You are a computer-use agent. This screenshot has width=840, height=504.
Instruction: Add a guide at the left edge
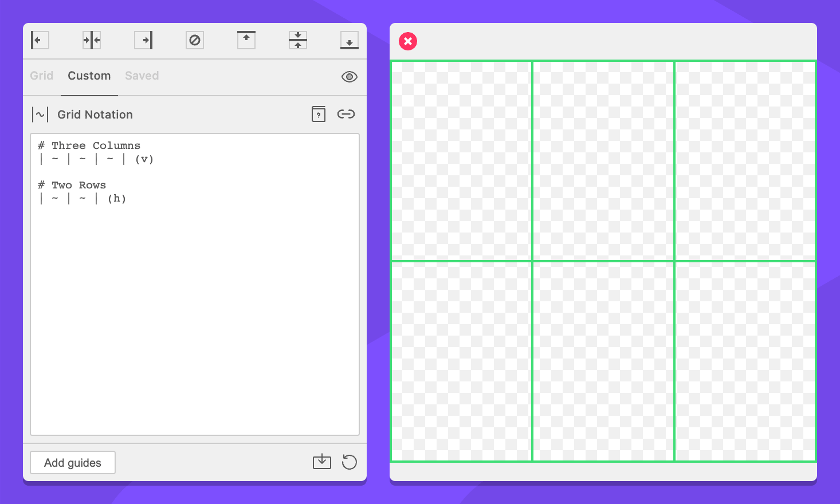coord(40,40)
